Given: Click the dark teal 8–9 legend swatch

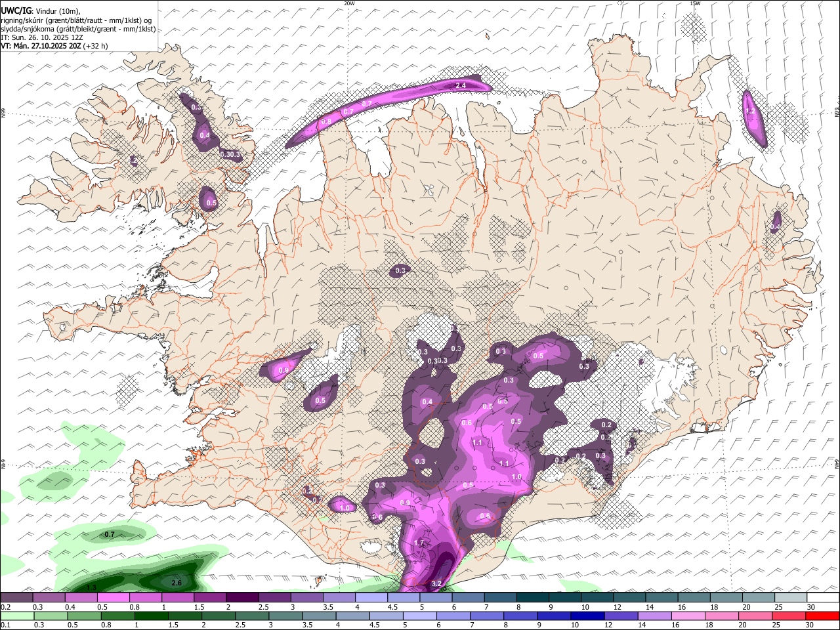Looking at the screenshot, I should [532, 598].
